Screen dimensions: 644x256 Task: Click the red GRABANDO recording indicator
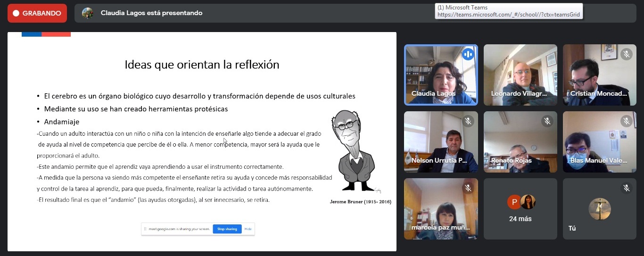click(37, 13)
